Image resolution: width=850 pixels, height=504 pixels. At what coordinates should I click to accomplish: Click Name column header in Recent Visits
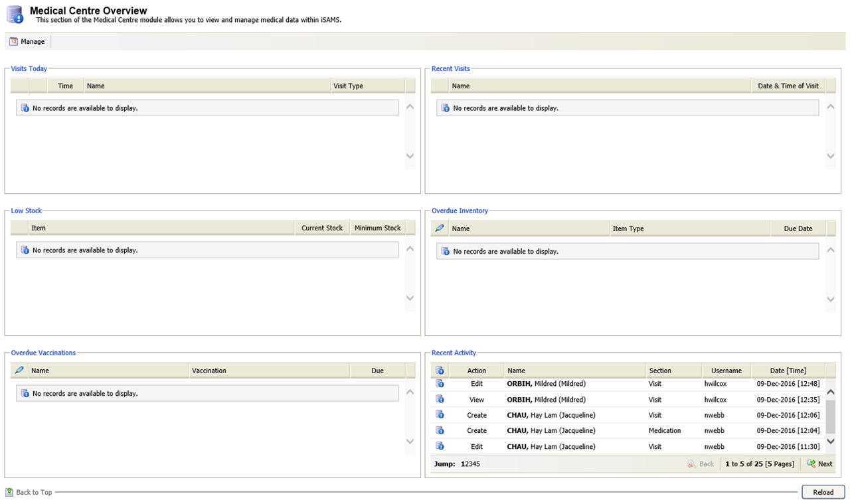tap(599, 86)
